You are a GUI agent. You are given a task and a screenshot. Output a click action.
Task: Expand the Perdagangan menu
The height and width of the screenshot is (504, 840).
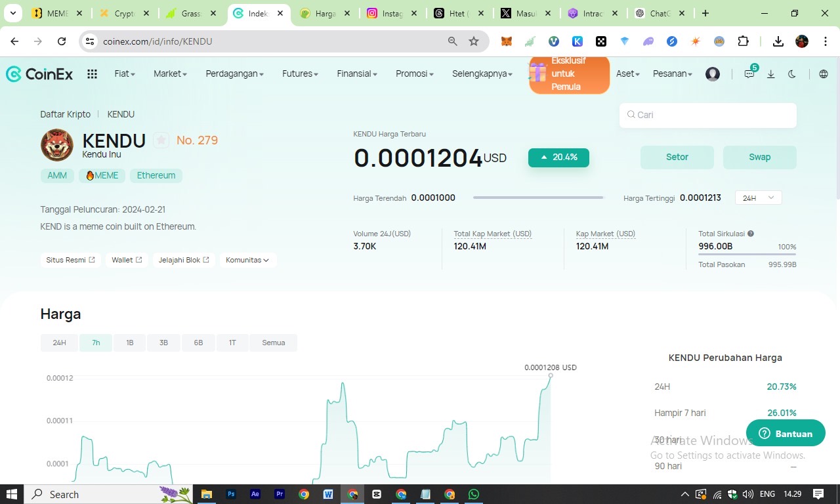pyautogui.click(x=235, y=73)
